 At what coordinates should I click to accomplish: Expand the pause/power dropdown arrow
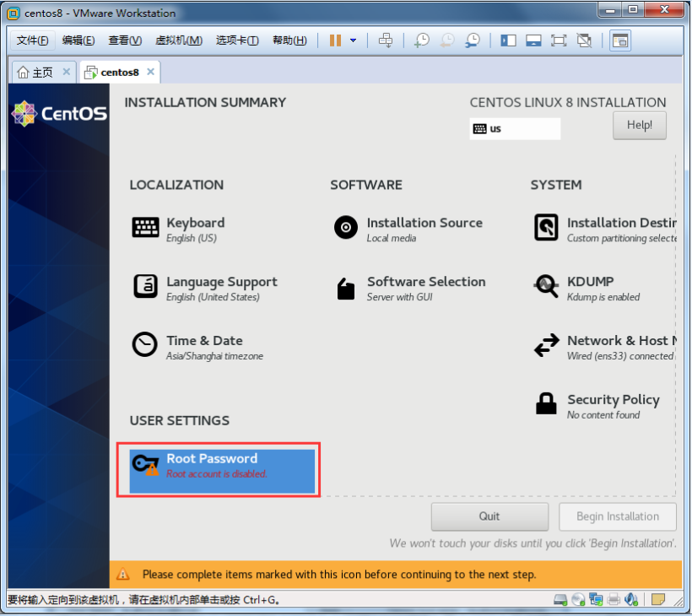[x=353, y=41]
